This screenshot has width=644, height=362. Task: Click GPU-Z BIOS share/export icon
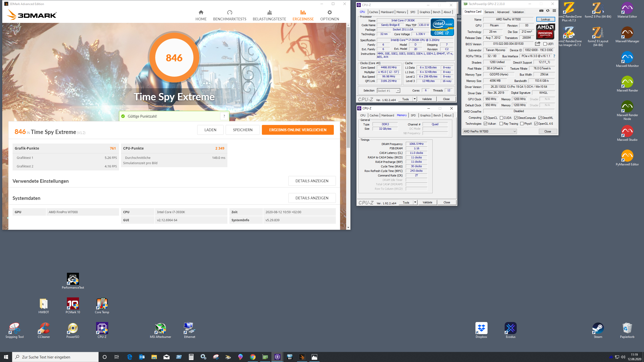point(538,44)
